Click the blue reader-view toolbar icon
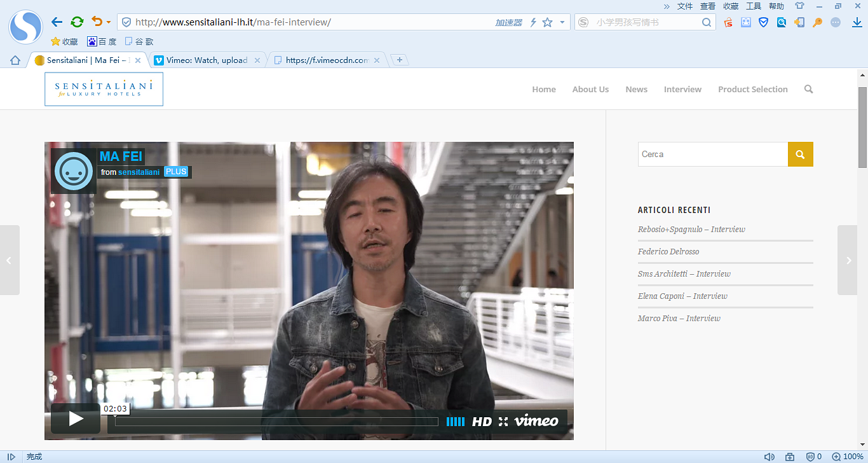Image resolution: width=868 pixels, height=463 pixels. click(746, 22)
